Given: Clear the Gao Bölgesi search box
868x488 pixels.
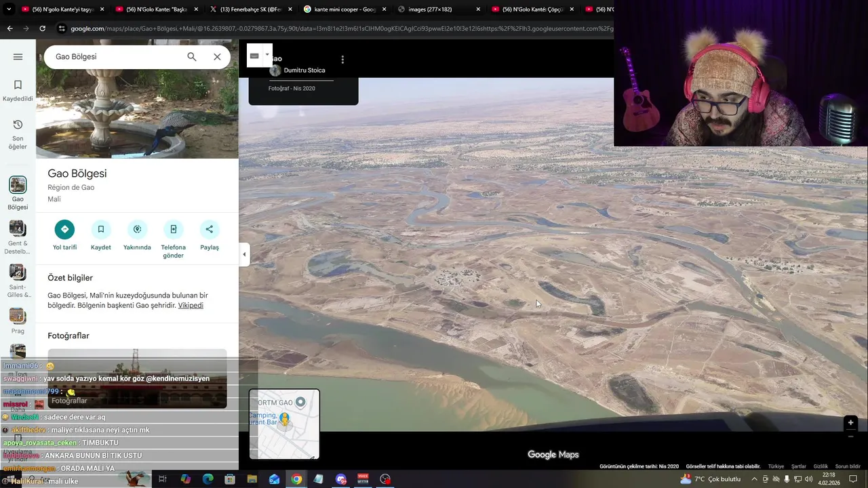Looking at the screenshot, I should pos(217,57).
